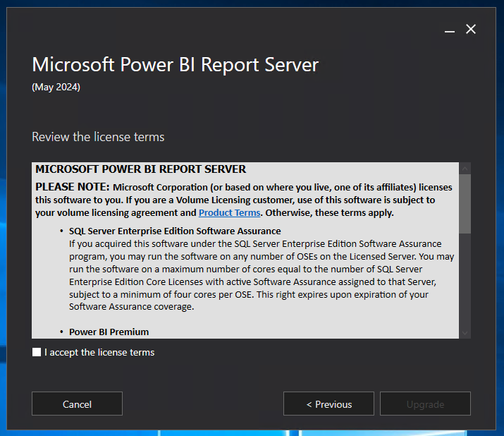
Task: Click the Software Assurance coverage sentence ending
Action: (132, 307)
